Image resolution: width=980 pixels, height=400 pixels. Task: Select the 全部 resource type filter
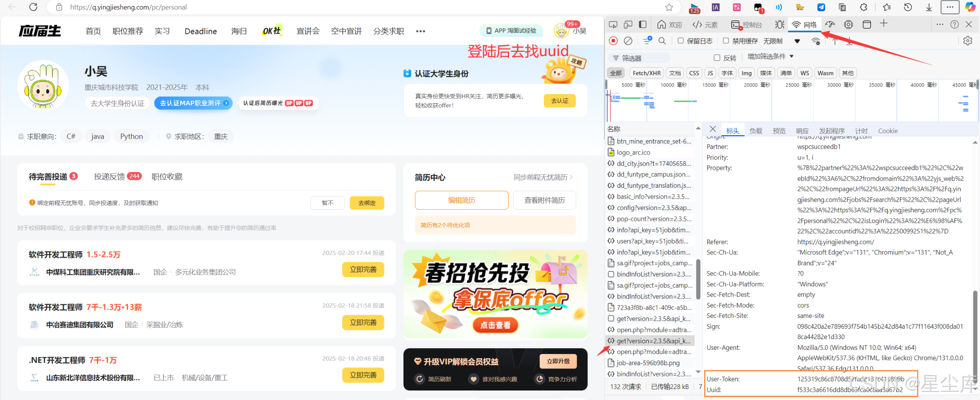tap(616, 73)
